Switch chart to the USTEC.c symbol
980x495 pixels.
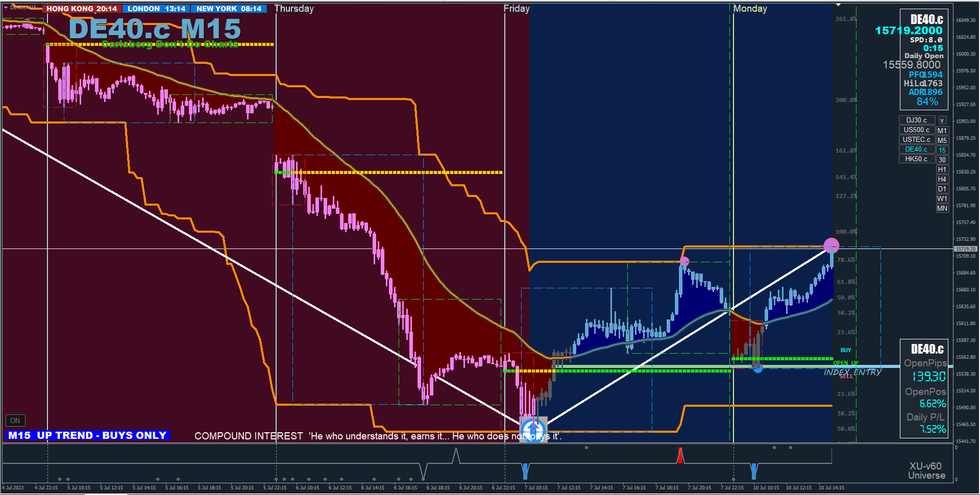(917, 140)
